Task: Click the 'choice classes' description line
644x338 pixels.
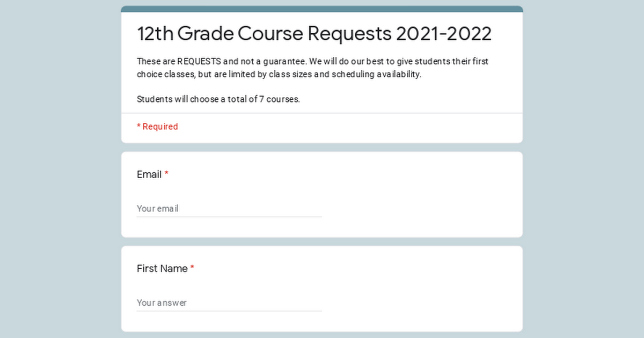Action: 279,74
